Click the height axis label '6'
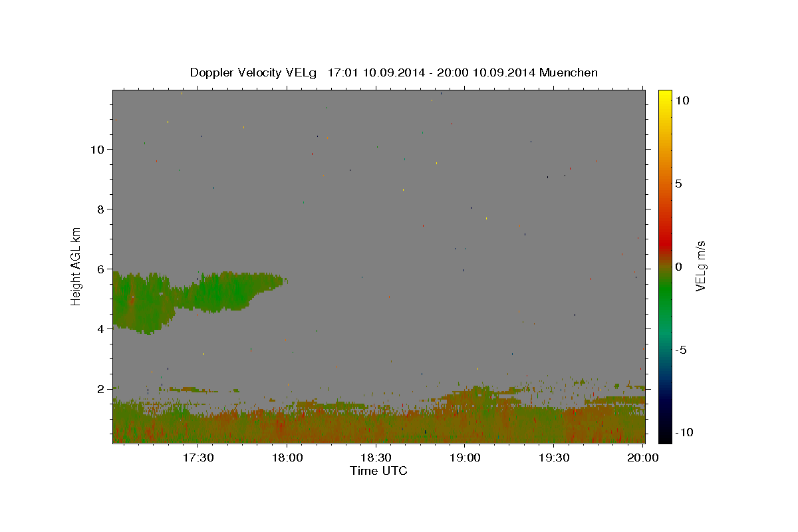Viewport: 798px width, 532px height. 101,269
